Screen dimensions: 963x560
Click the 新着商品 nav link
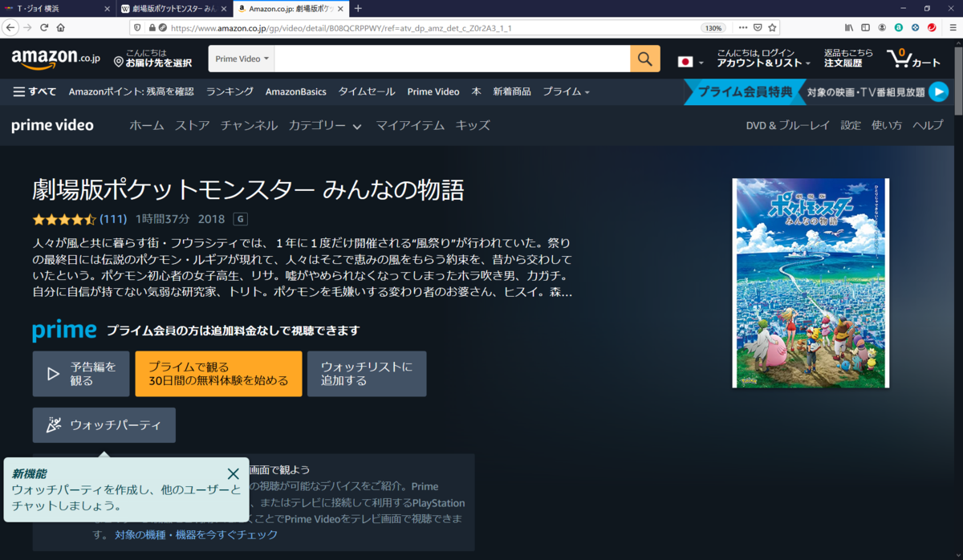point(512,91)
